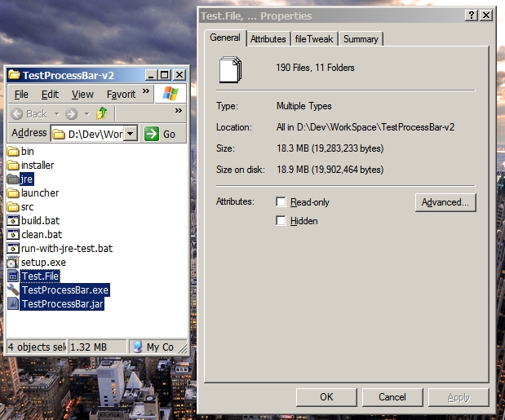This screenshot has width=505, height=420.
Task: Open the View menu
Action: click(x=82, y=95)
